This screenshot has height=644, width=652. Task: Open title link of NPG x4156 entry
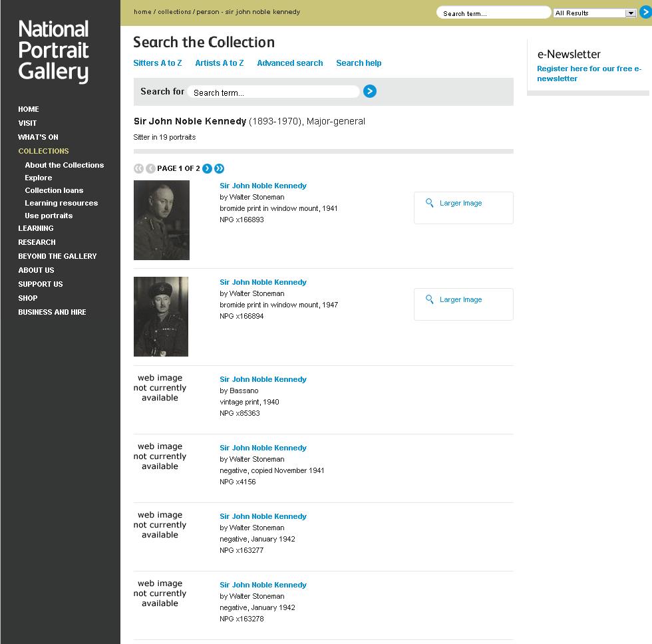click(263, 448)
